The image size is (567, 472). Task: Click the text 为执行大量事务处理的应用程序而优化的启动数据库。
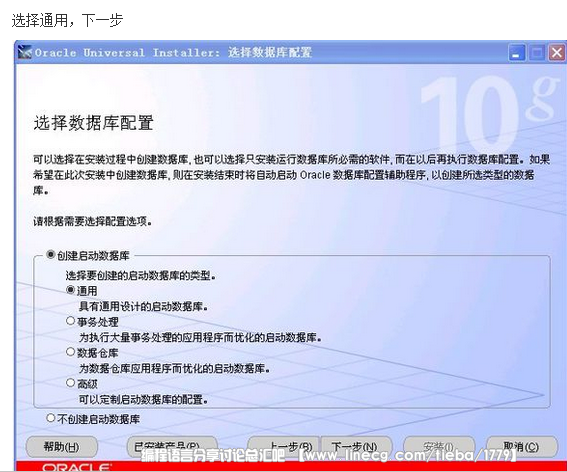pos(200,337)
